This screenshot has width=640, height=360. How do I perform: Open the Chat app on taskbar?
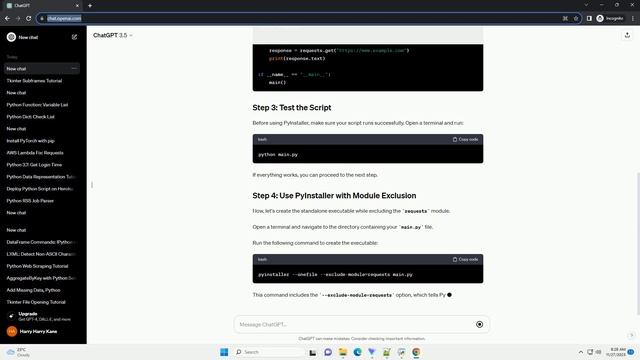pyautogui.click(x=328, y=352)
